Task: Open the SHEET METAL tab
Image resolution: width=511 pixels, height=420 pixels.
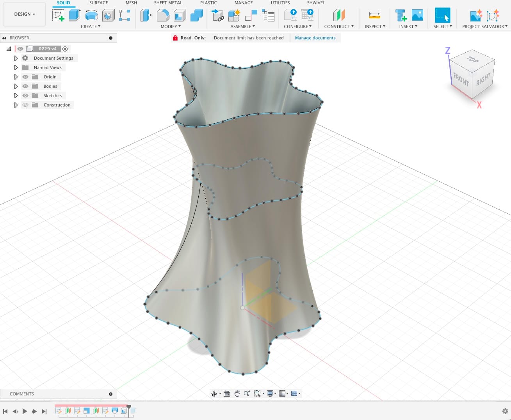Action: coord(168,3)
